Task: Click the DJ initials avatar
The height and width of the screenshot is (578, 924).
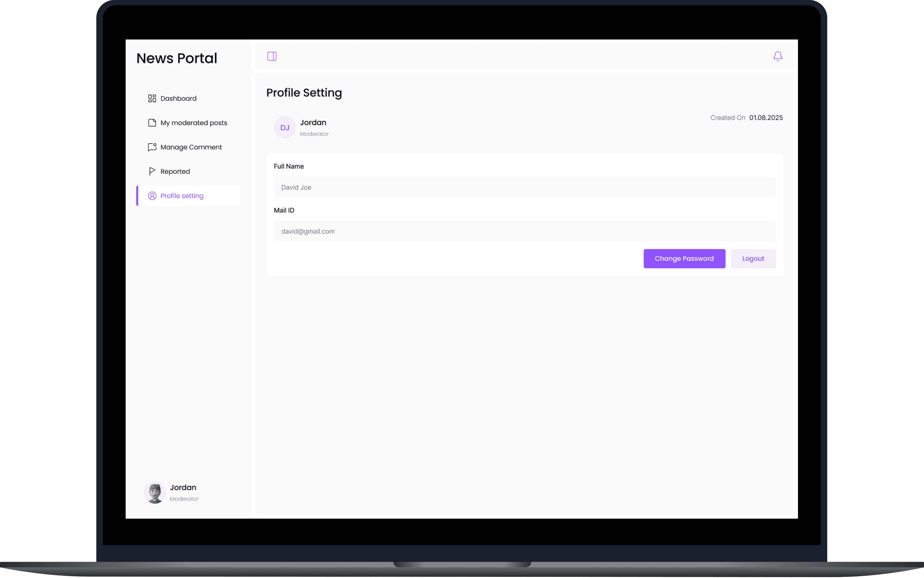Action: tap(284, 128)
